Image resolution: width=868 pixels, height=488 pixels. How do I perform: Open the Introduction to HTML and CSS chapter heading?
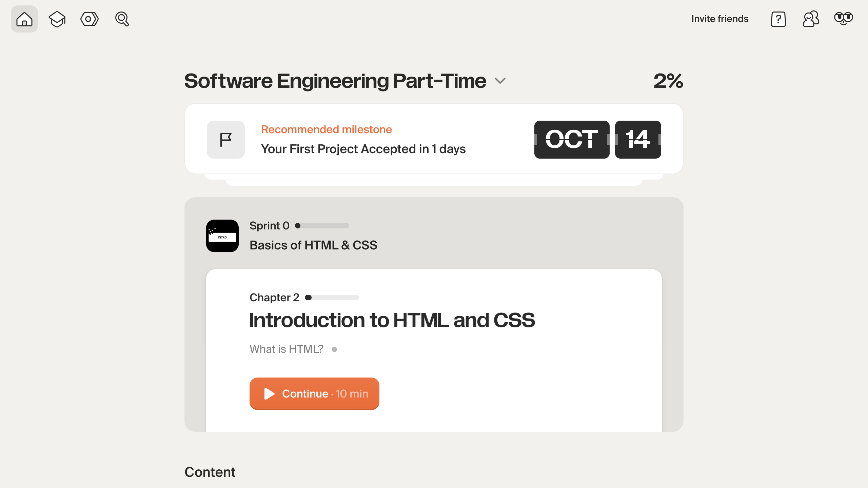pos(392,320)
